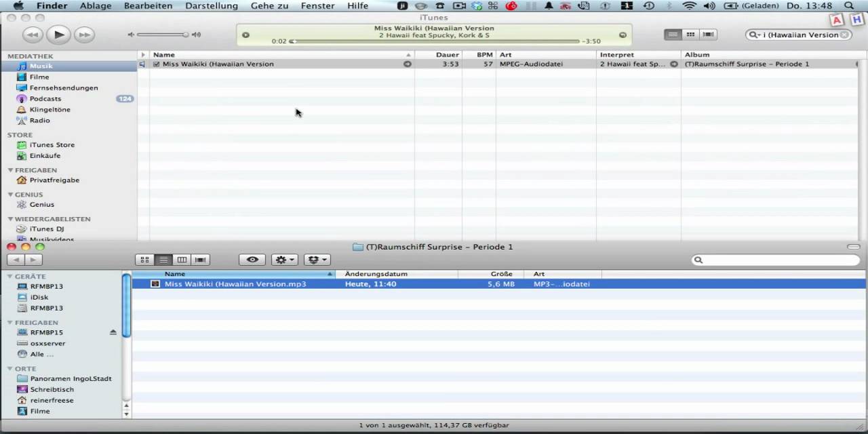
Task: Open Finder action gear dropdown
Action: coord(284,260)
